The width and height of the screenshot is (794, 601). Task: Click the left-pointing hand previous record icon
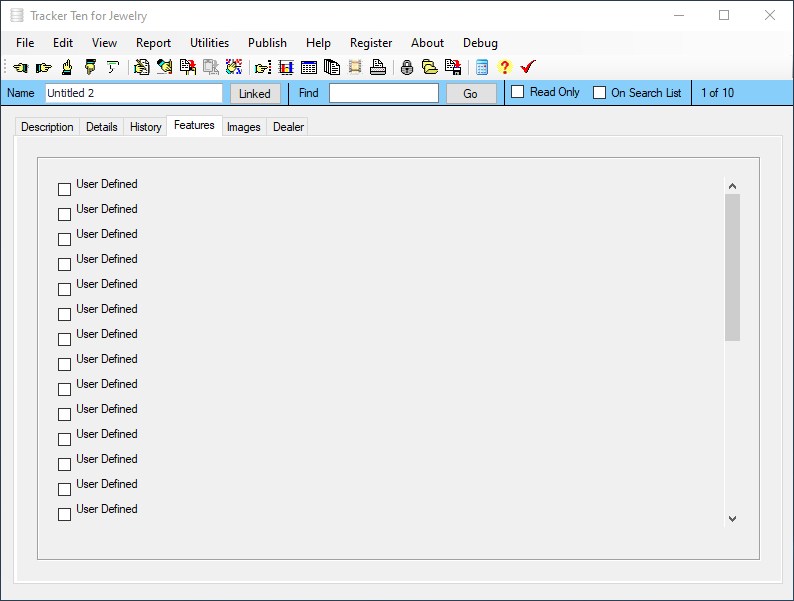[x=21, y=67]
